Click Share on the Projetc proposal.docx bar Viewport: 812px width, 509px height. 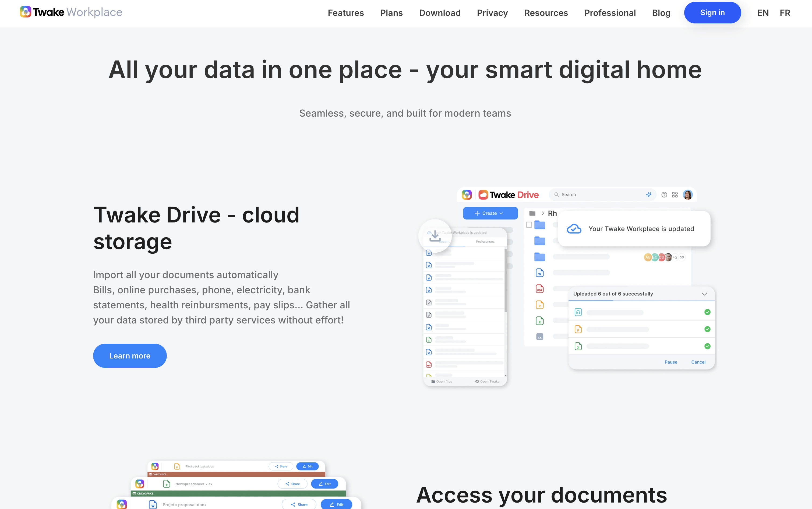tap(299, 505)
